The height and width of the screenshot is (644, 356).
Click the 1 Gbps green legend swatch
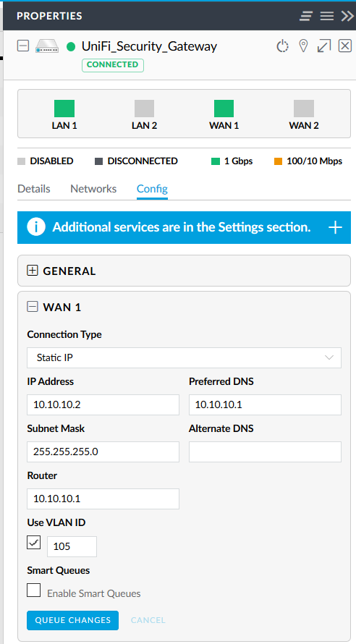(x=216, y=161)
